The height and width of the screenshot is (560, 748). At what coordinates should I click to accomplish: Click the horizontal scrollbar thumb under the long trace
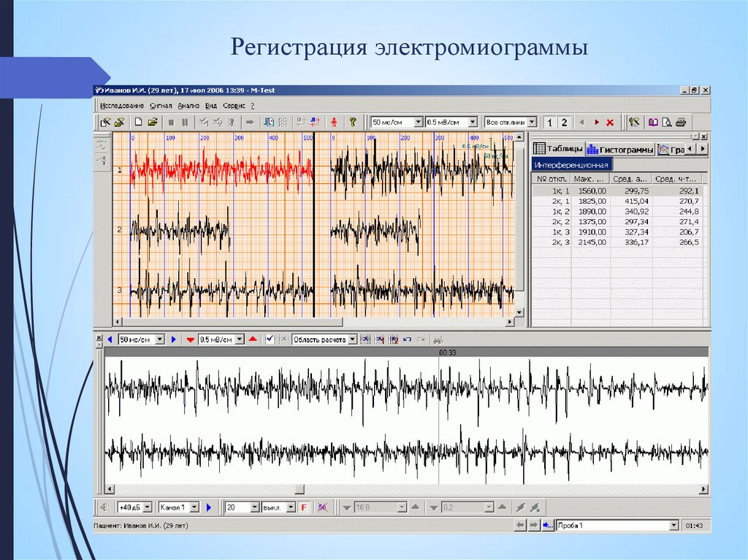tap(299, 489)
